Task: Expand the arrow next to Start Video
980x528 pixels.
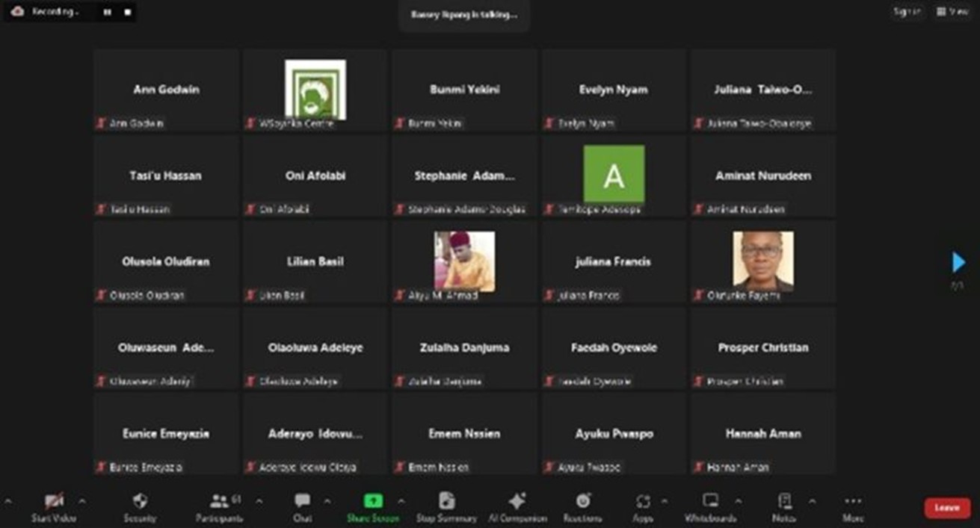Action: pyautogui.click(x=82, y=501)
